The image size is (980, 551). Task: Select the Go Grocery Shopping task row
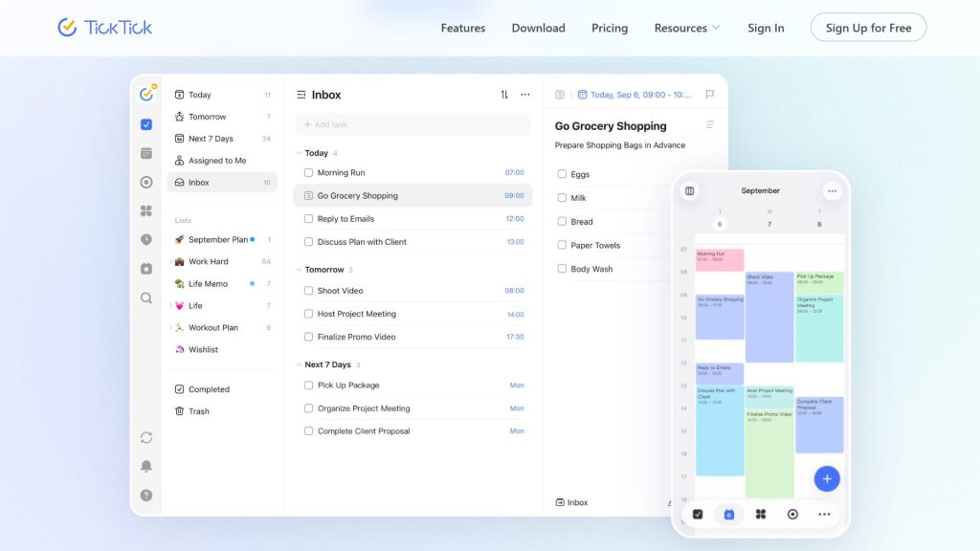(x=413, y=195)
